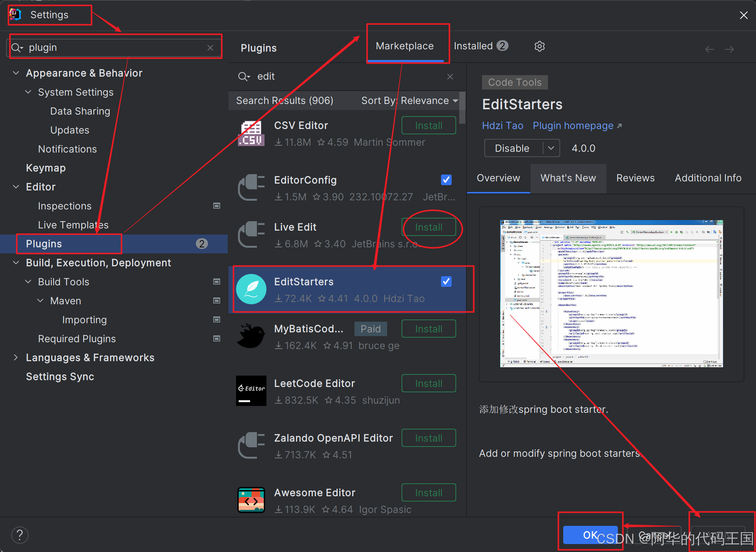
Task: Click the settings search magnifier icon
Action: [x=17, y=48]
